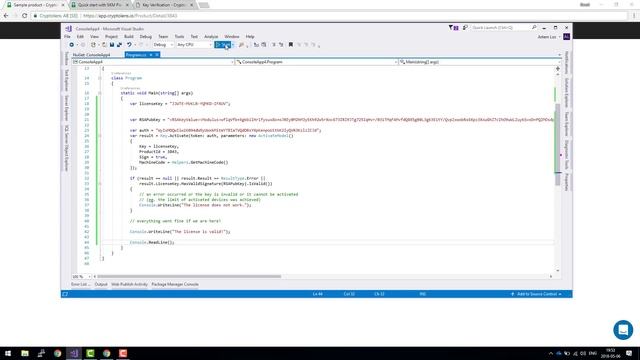Click the browser reload button
This screenshot has height=360, width=640.
coord(24,16)
